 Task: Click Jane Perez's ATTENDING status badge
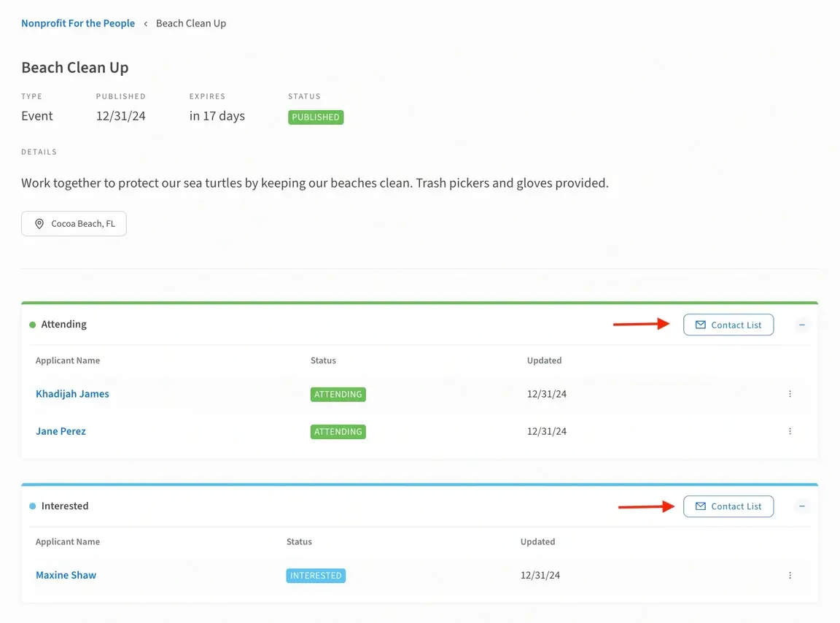(338, 432)
